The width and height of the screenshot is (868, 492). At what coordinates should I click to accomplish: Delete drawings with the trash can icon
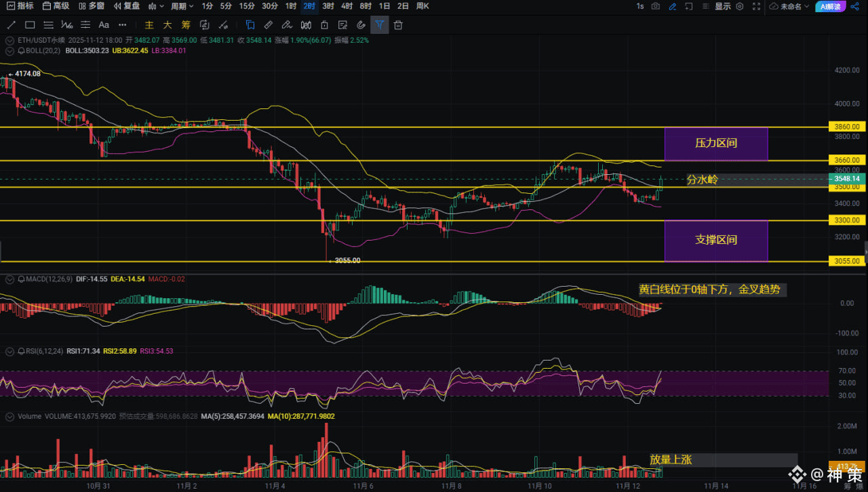(x=398, y=25)
